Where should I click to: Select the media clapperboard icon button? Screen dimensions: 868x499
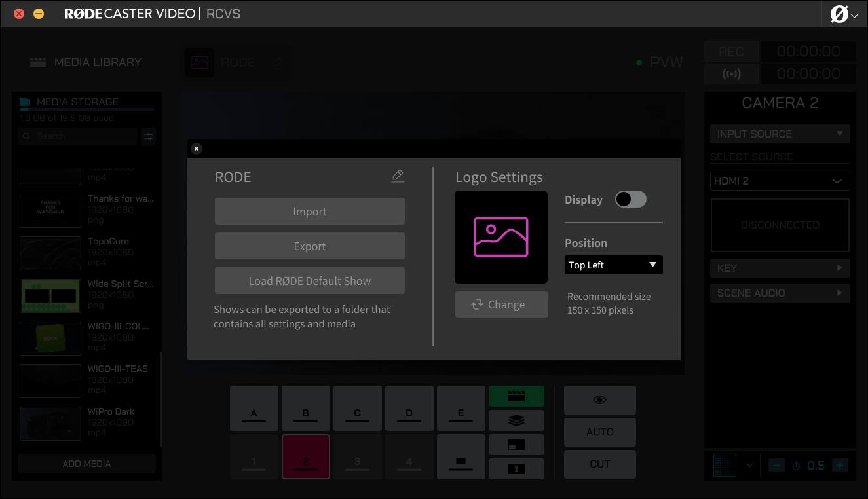tap(516, 396)
